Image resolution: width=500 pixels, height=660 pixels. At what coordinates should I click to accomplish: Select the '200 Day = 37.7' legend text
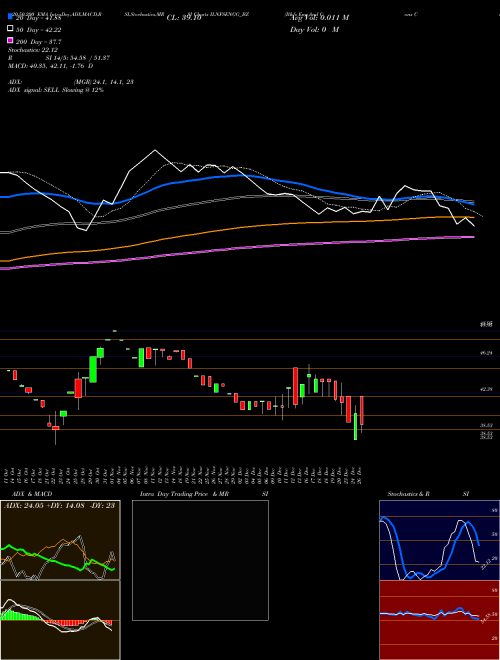click(x=39, y=41)
